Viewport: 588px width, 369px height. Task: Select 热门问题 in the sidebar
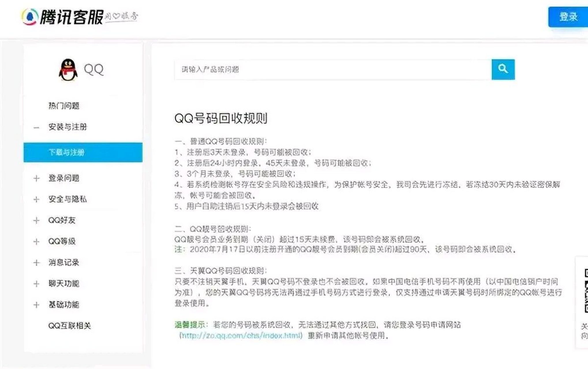click(x=64, y=106)
